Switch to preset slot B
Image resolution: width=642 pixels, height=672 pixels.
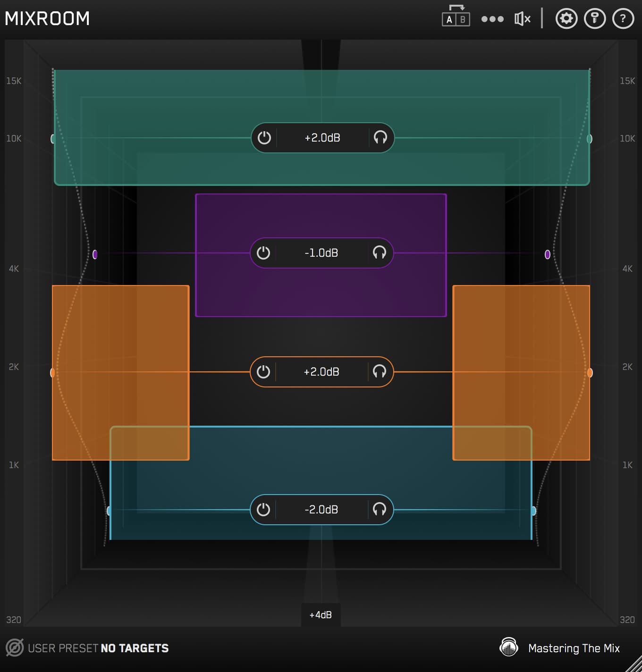tap(463, 19)
